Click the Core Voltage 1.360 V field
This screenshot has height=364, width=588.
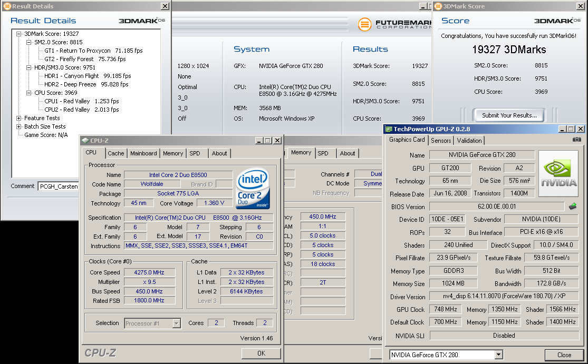tap(214, 203)
